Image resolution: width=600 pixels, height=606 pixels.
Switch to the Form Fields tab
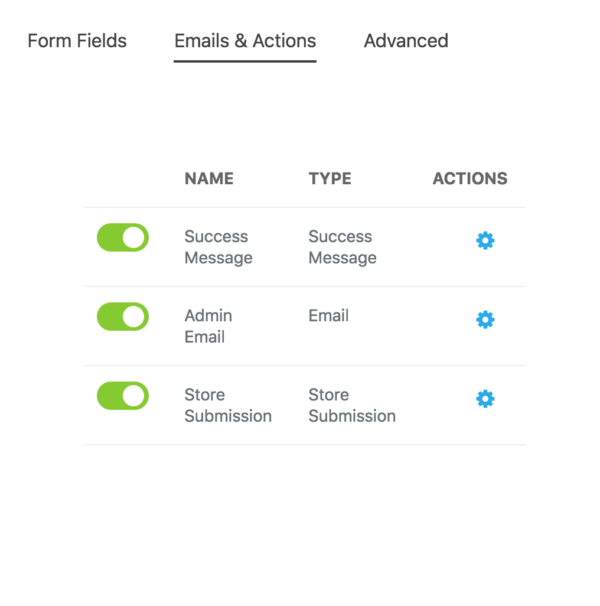(77, 41)
